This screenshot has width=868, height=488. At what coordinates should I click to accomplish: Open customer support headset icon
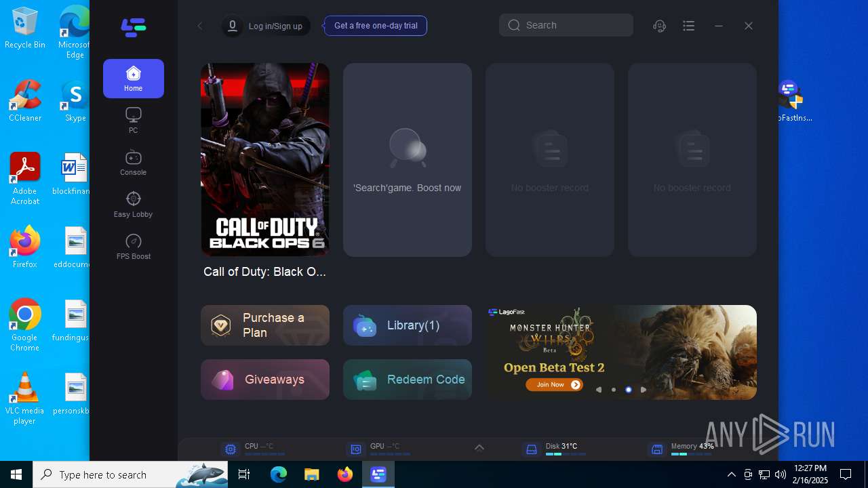[659, 26]
